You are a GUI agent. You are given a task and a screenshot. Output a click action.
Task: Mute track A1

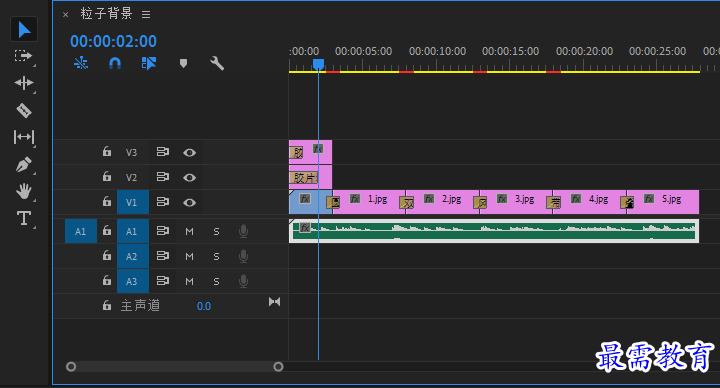(x=189, y=231)
